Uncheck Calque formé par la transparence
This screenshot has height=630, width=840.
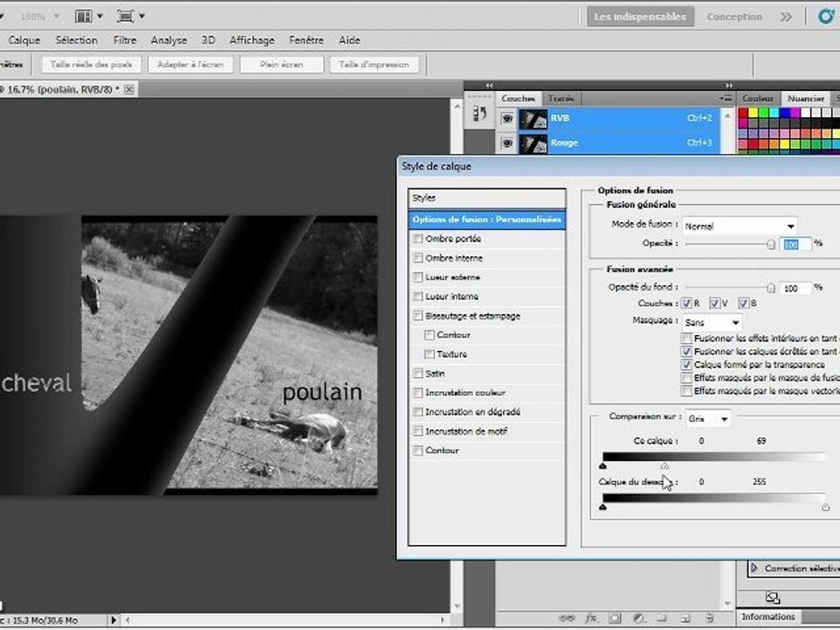click(686, 365)
